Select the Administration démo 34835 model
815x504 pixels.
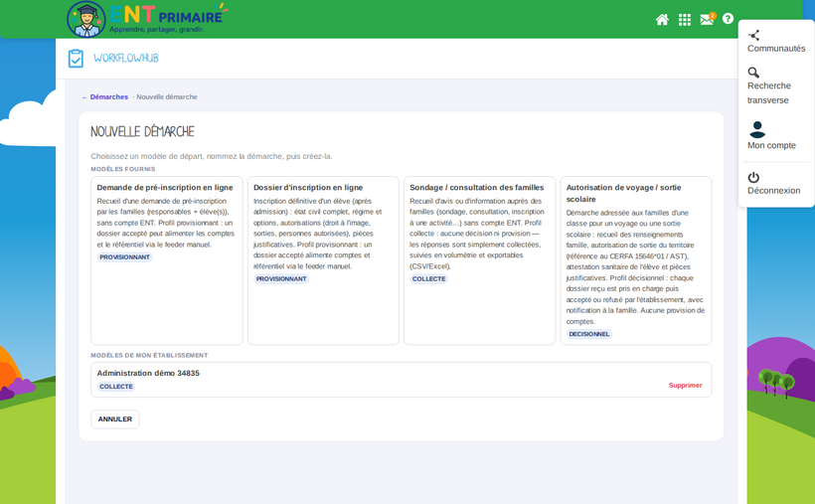(x=402, y=380)
